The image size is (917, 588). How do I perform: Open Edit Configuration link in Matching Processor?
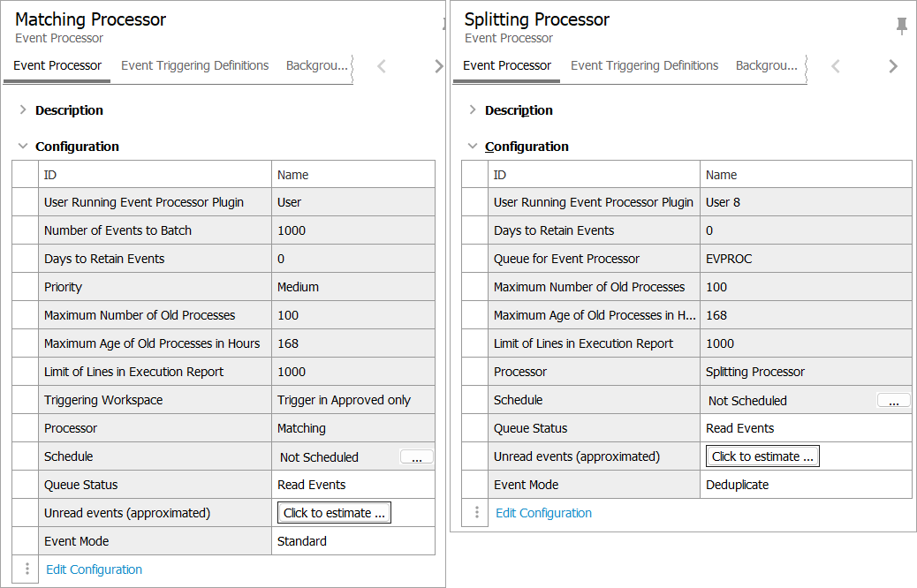pyautogui.click(x=94, y=569)
